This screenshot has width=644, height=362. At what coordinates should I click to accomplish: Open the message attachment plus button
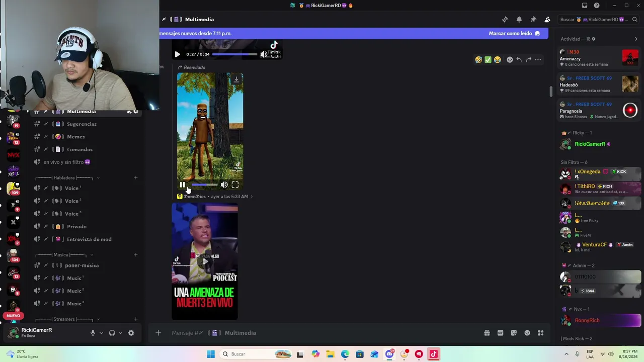158,333
